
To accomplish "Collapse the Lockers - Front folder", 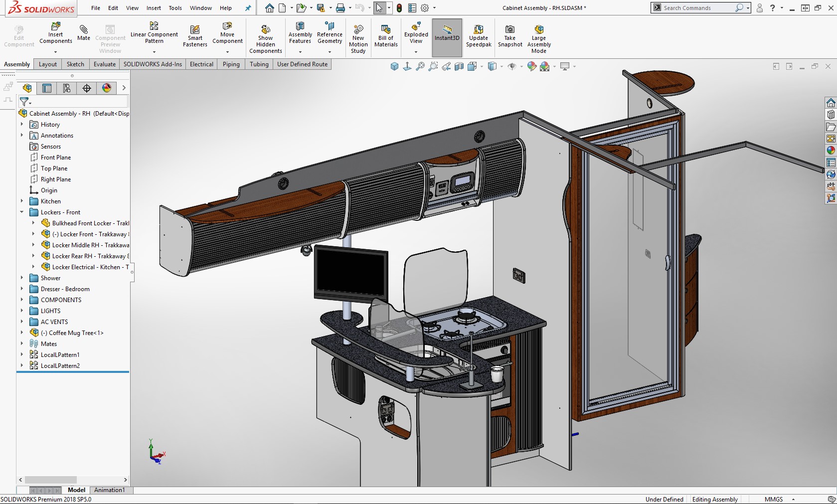I will [22, 212].
